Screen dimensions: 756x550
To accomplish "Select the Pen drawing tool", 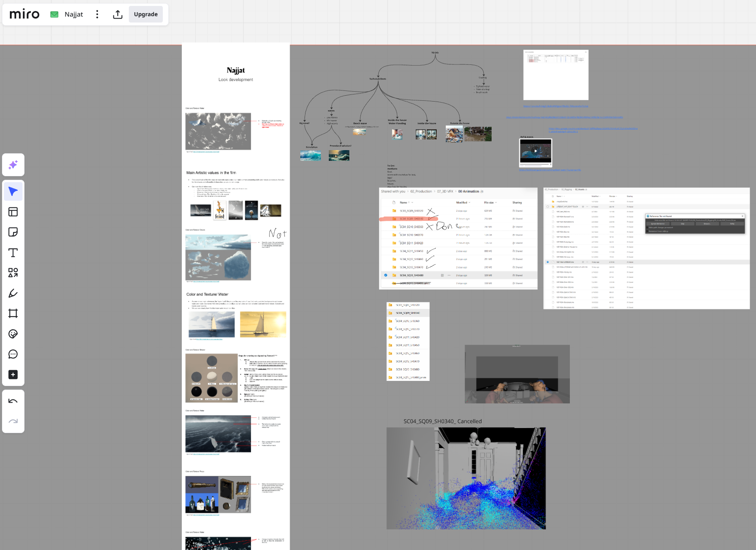I will coord(13,293).
